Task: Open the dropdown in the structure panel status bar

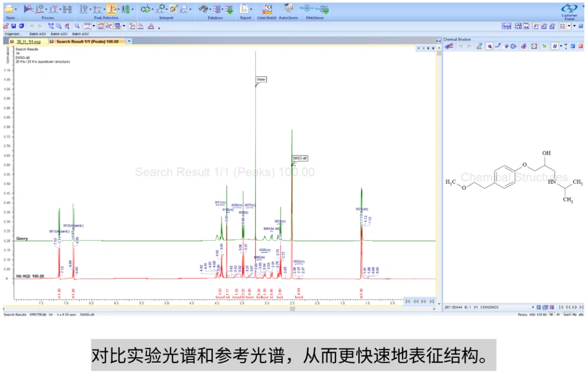Action: (533, 307)
